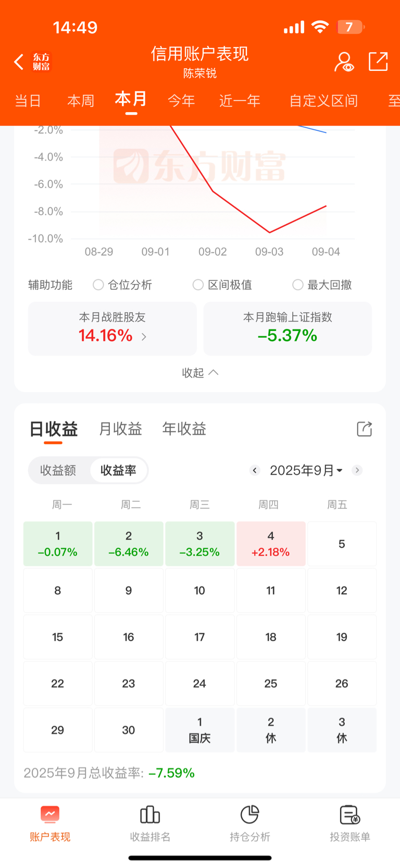Open 持仓分析 pie chart icon

[250, 814]
